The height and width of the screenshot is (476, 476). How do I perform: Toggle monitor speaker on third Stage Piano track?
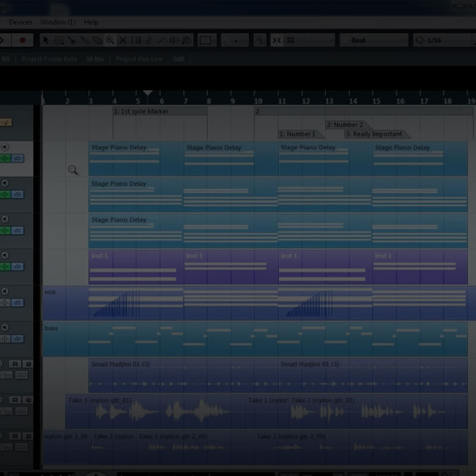pyautogui.click(x=5, y=219)
